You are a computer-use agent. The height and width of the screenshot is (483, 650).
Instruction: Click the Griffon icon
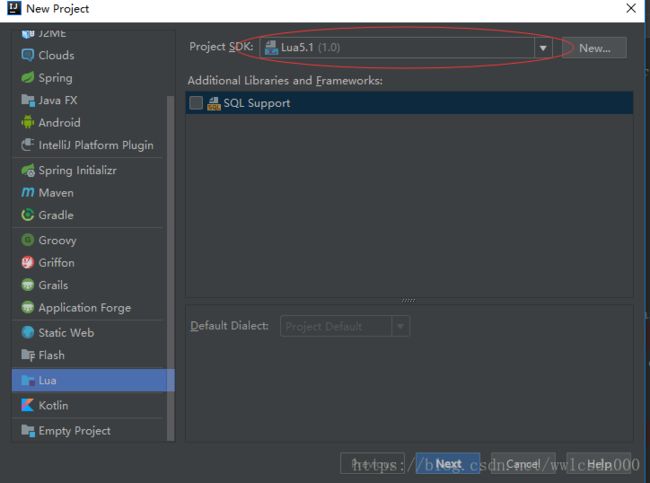28,262
